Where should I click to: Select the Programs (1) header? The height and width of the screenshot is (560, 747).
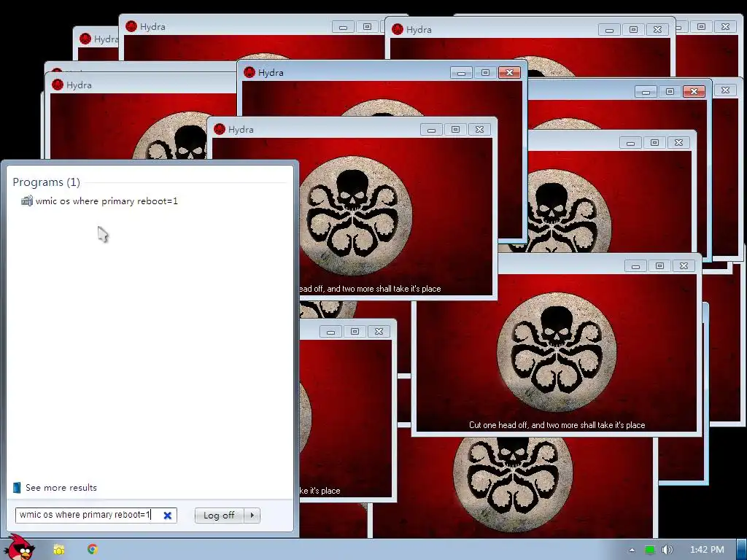pyautogui.click(x=46, y=182)
